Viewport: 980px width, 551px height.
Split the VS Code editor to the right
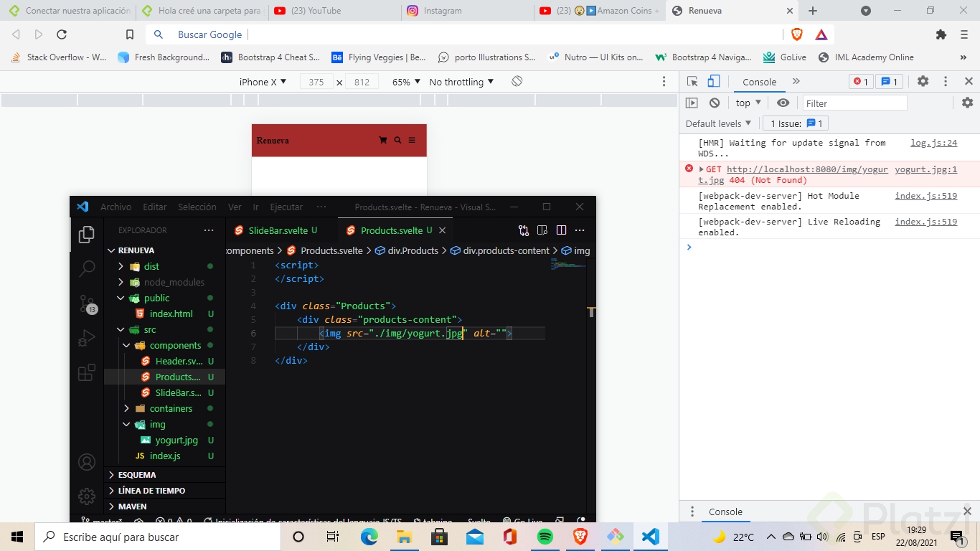[561, 230]
